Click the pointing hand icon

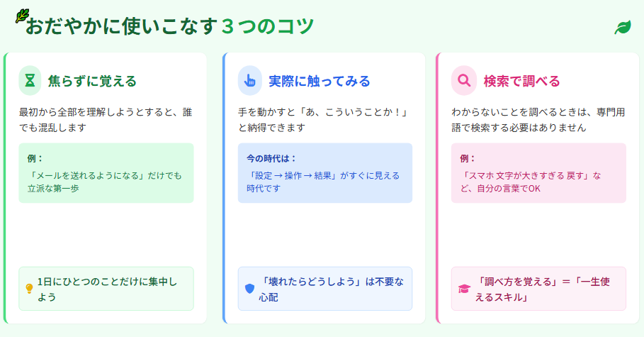pos(249,81)
